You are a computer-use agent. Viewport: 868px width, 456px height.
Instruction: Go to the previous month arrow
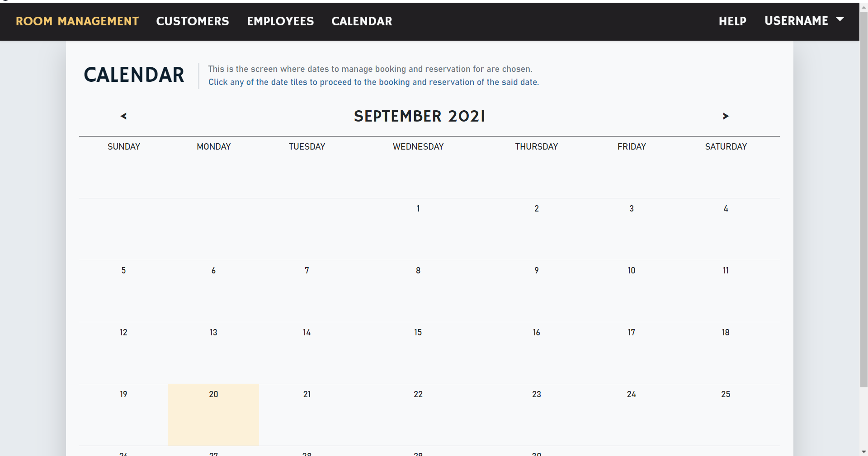point(123,116)
